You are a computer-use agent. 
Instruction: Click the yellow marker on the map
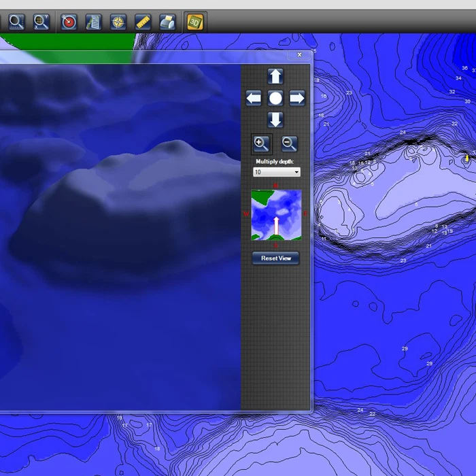(466, 158)
